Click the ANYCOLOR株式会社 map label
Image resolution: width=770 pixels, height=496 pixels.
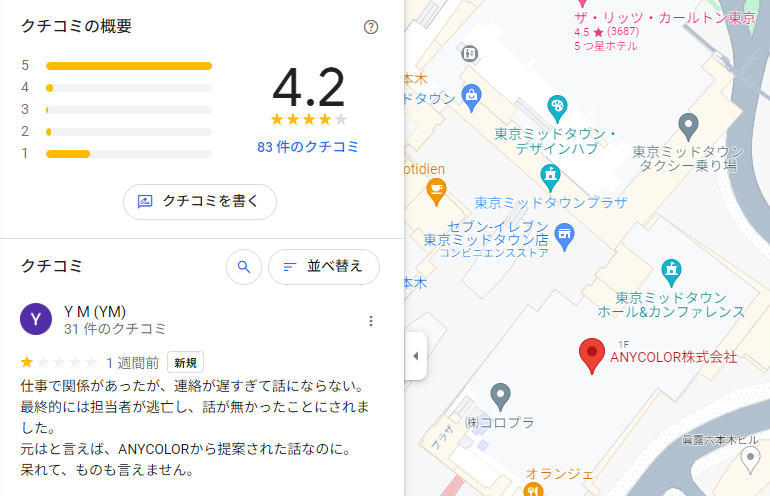tap(673, 357)
